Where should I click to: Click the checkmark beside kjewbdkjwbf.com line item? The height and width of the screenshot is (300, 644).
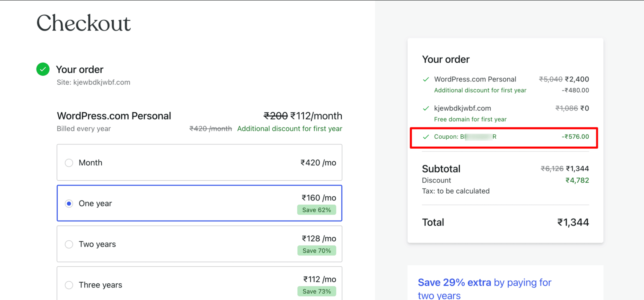[426, 108]
